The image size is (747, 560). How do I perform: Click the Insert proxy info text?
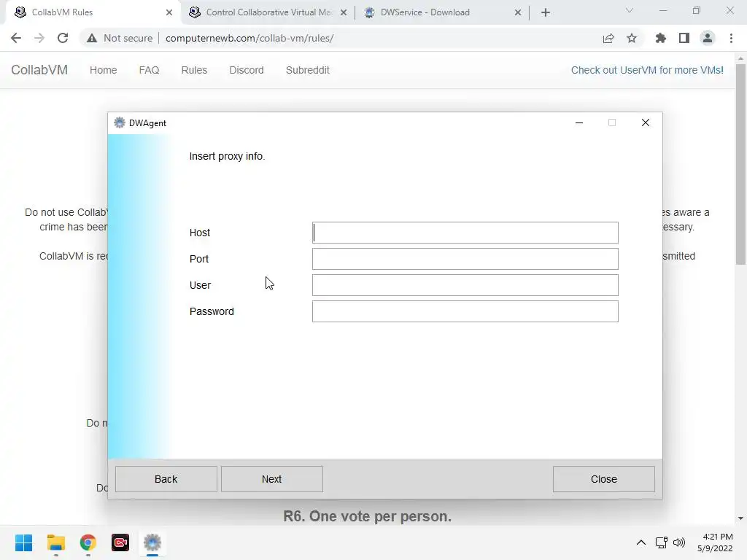pyautogui.click(x=227, y=156)
